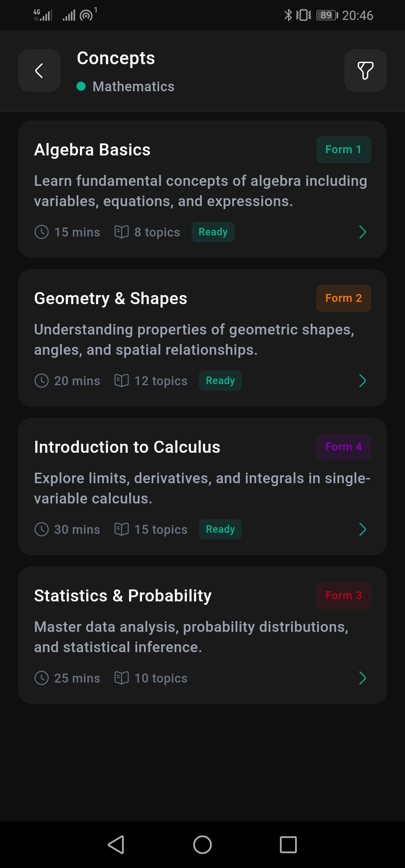
Task: Open the filter funnel icon
Action: click(x=365, y=71)
